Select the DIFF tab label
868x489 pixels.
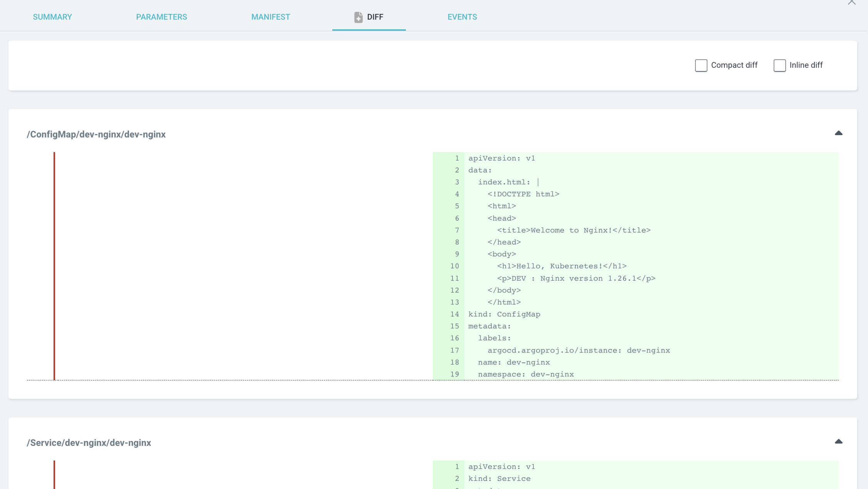(375, 17)
